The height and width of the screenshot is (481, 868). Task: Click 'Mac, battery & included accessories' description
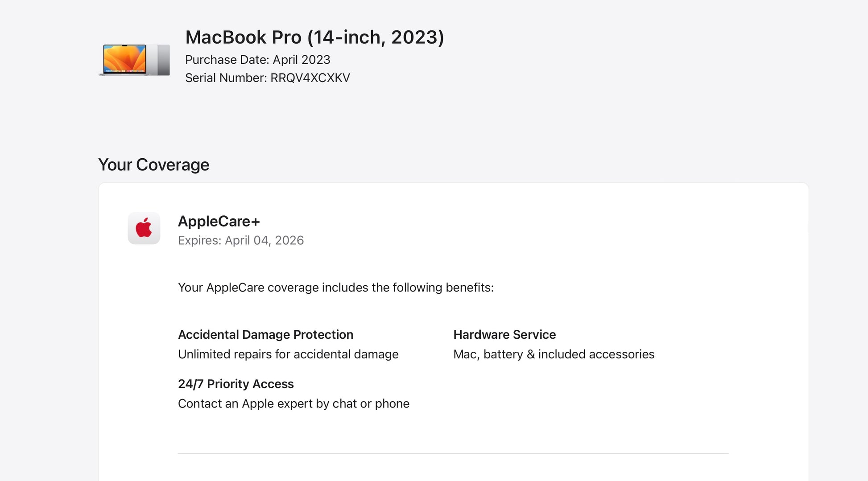coord(554,354)
